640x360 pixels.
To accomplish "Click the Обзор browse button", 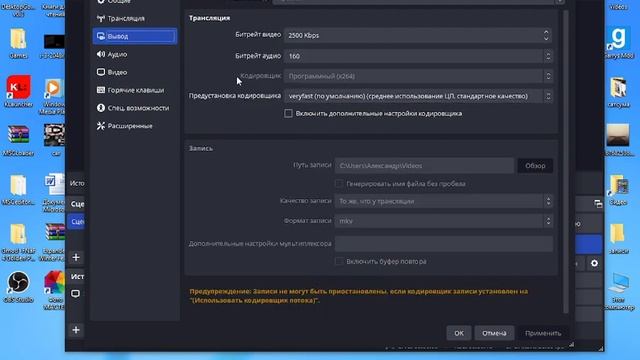I will [535, 166].
